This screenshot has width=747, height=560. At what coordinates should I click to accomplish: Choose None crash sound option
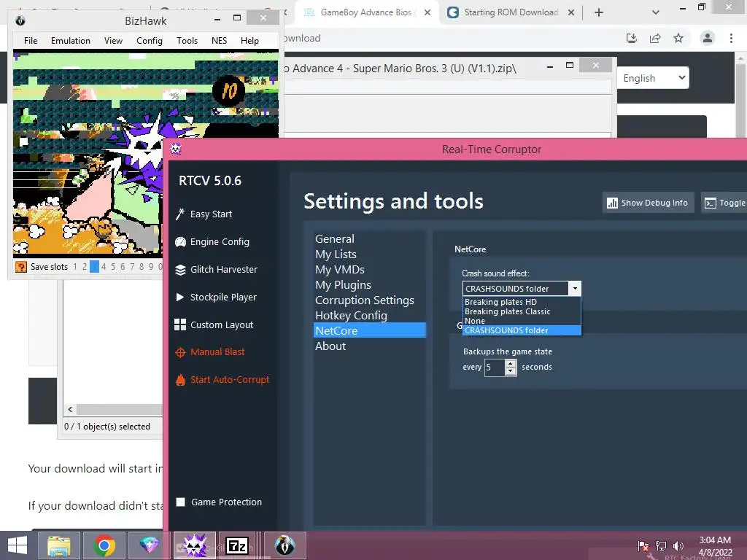pyautogui.click(x=522, y=321)
